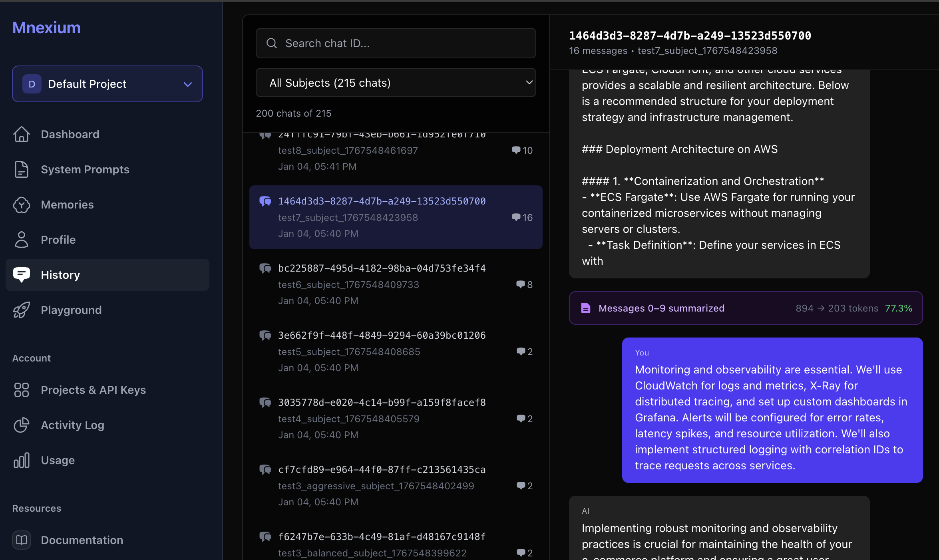Viewport: 939px width, 560px height.
Task: Open the Default Project dropdown
Action: [x=107, y=84]
